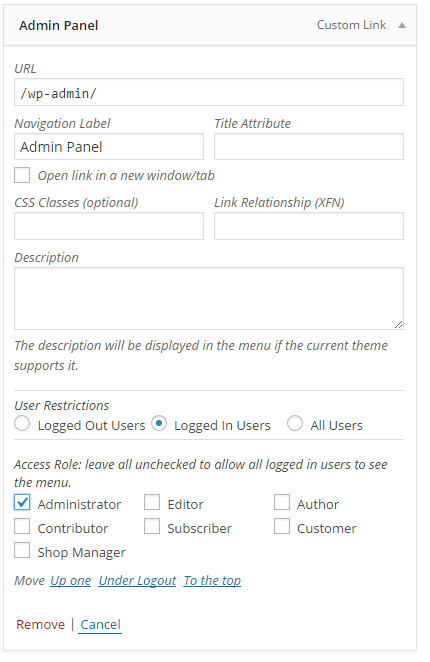The image size is (430, 662).
Task: Click the Navigation Label text field
Action: (x=109, y=147)
